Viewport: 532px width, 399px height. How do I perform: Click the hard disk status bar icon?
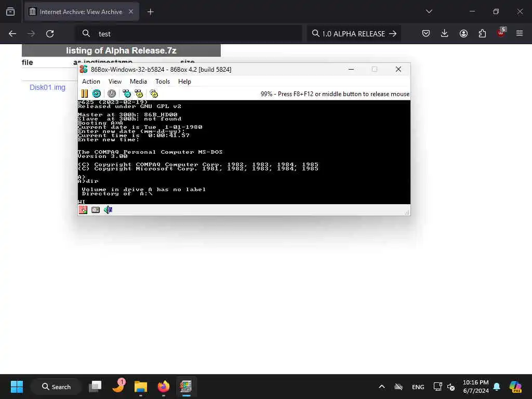click(96, 210)
